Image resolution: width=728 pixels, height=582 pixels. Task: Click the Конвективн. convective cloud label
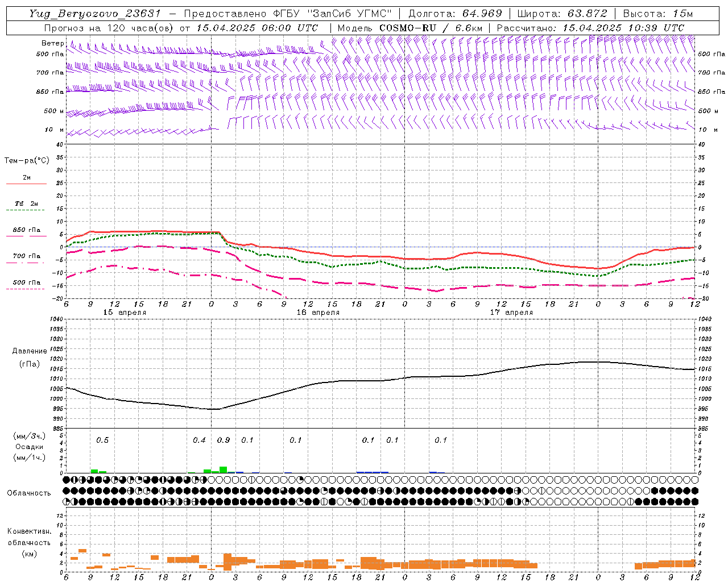[29, 532]
